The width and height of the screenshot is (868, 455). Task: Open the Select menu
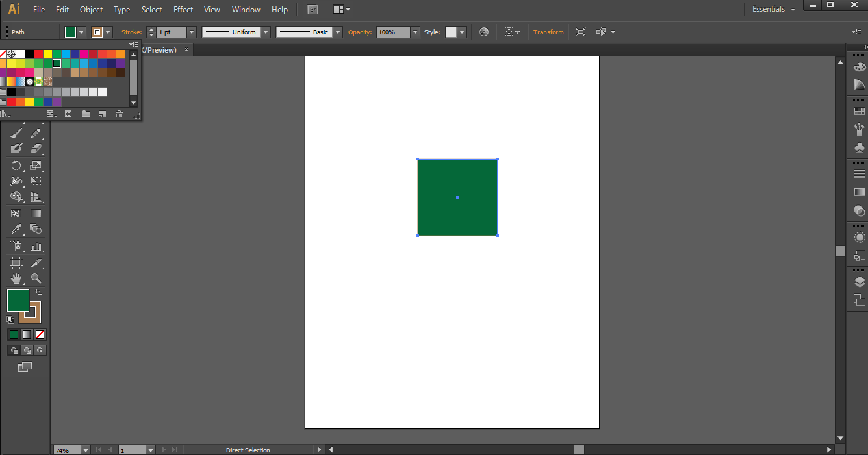pyautogui.click(x=151, y=9)
